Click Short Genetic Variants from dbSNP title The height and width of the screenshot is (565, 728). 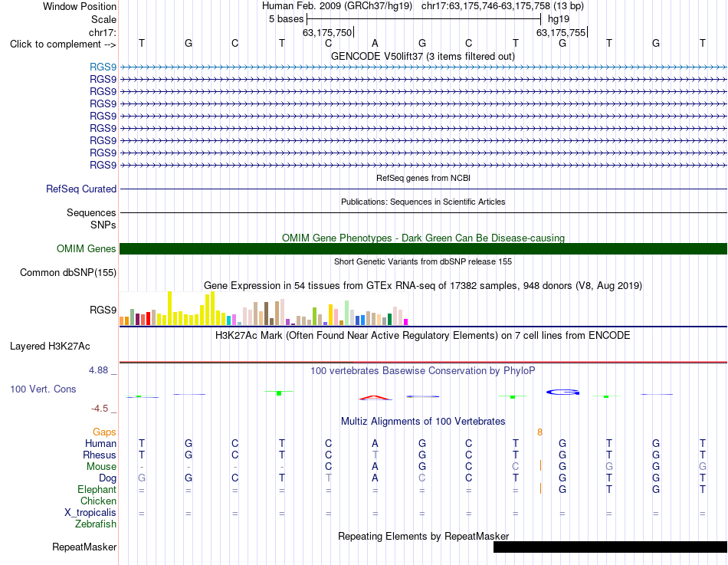(x=423, y=261)
